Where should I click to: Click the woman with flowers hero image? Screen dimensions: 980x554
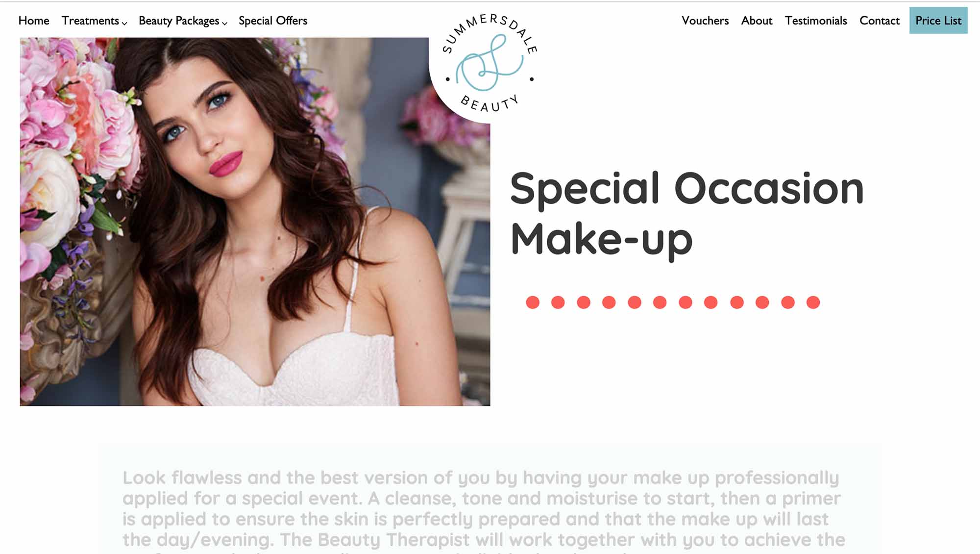255,222
